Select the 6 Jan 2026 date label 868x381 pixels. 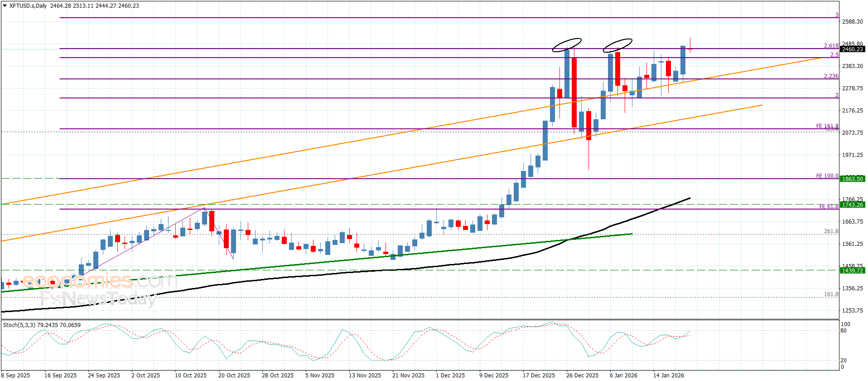click(x=623, y=375)
